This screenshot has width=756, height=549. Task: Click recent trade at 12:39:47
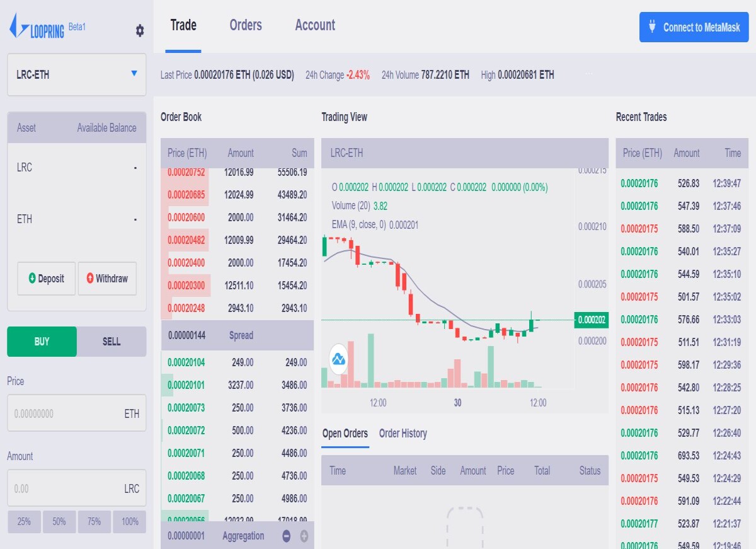coord(681,183)
